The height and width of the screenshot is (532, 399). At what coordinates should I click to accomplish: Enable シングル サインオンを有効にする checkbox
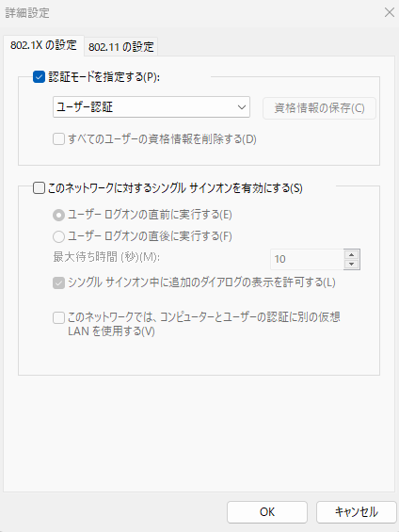coord(39,188)
